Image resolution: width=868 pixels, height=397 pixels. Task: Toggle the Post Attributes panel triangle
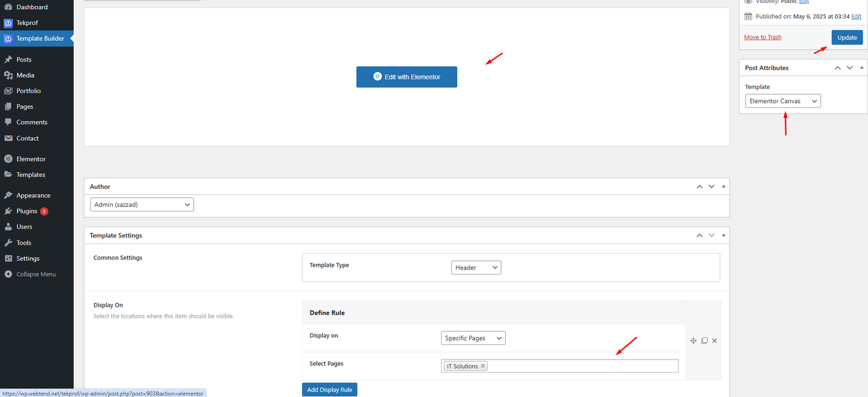point(861,68)
